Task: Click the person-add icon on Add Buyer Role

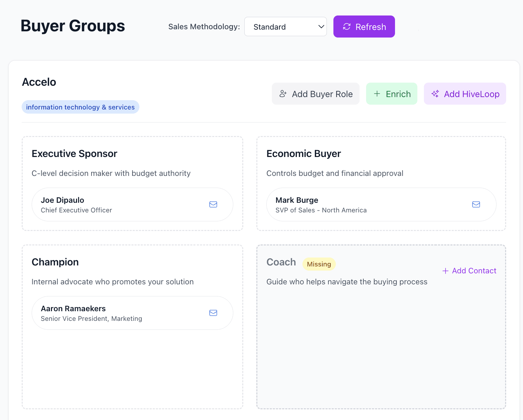Action: click(283, 93)
